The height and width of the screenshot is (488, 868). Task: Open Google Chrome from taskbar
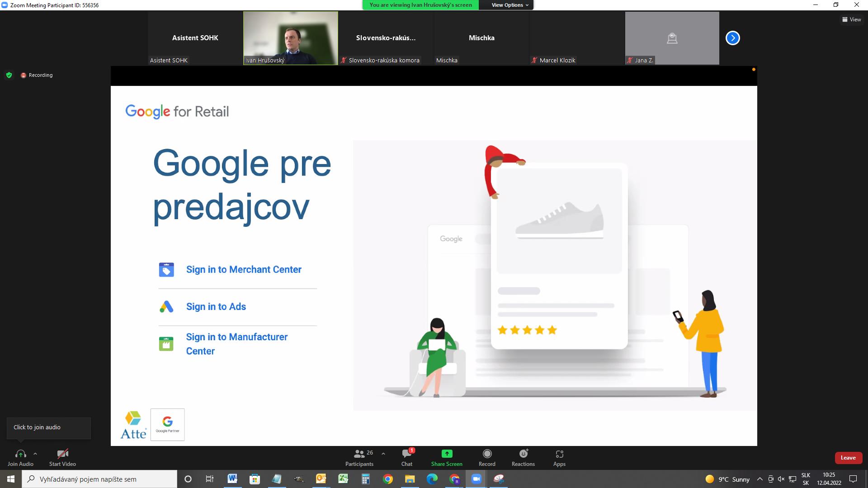(x=387, y=479)
